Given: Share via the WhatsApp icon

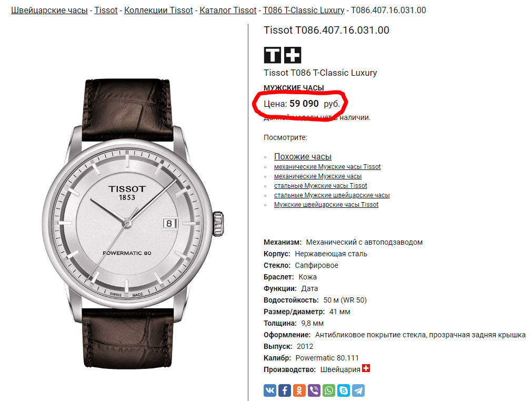Looking at the screenshot, I should [x=329, y=390].
